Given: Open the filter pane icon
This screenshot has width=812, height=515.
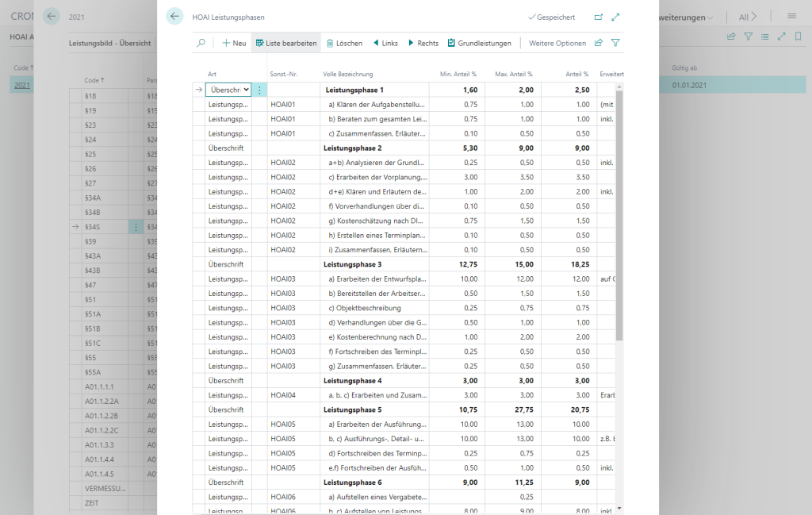Looking at the screenshot, I should point(615,43).
